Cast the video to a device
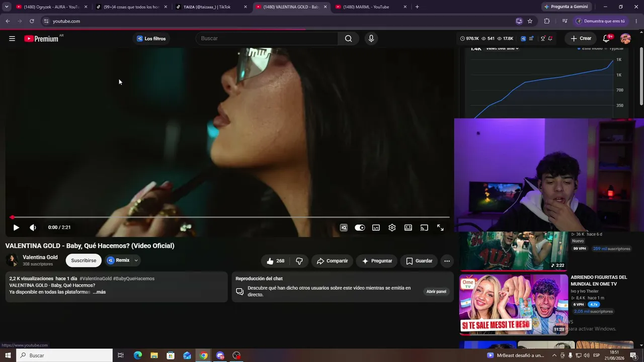The width and height of the screenshot is (644, 362). (424, 228)
